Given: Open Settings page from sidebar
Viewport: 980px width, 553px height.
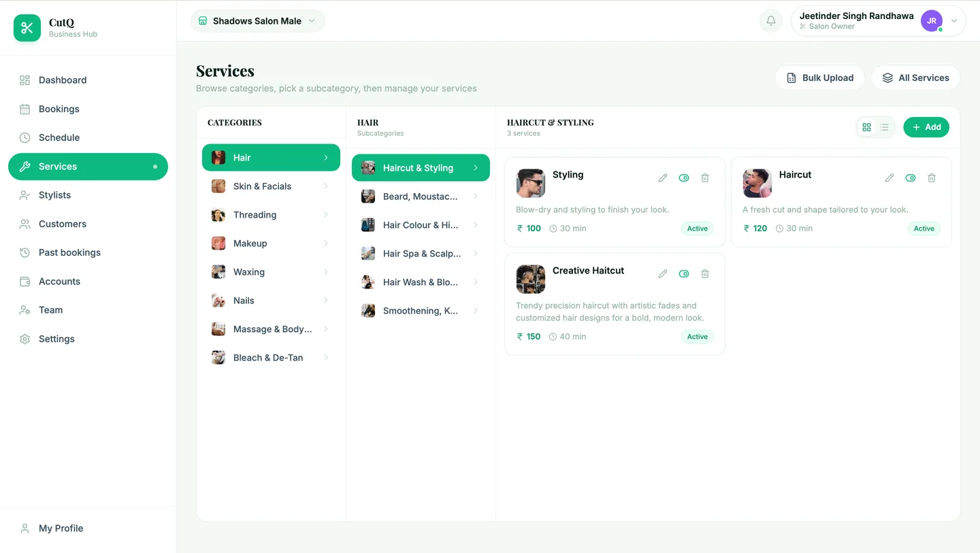Looking at the screenshot, I should 88,339.
